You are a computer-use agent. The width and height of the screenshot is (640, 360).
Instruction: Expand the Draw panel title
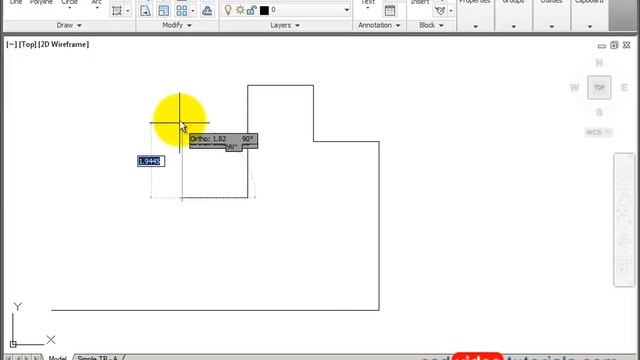coord(69,25)
